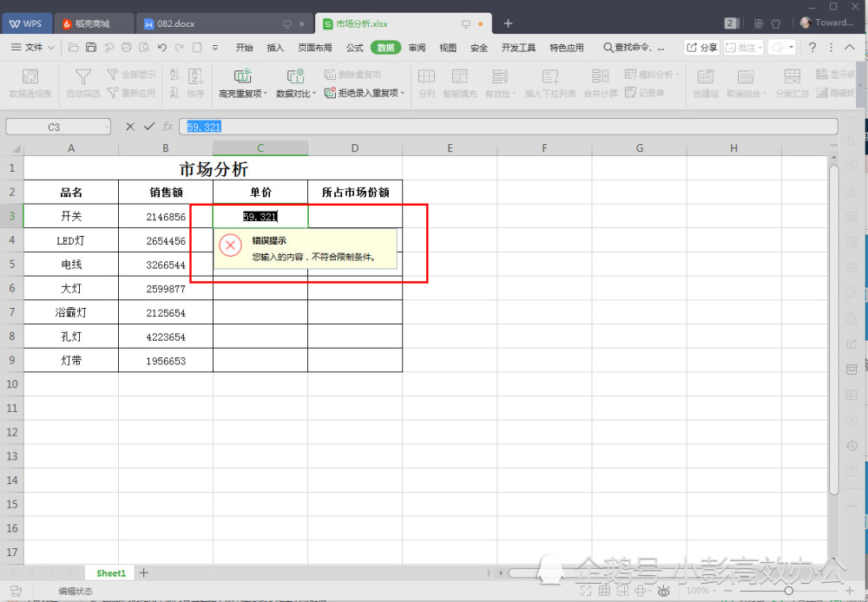Switch to the 页面布局 ribbon tab

[315, 48]
